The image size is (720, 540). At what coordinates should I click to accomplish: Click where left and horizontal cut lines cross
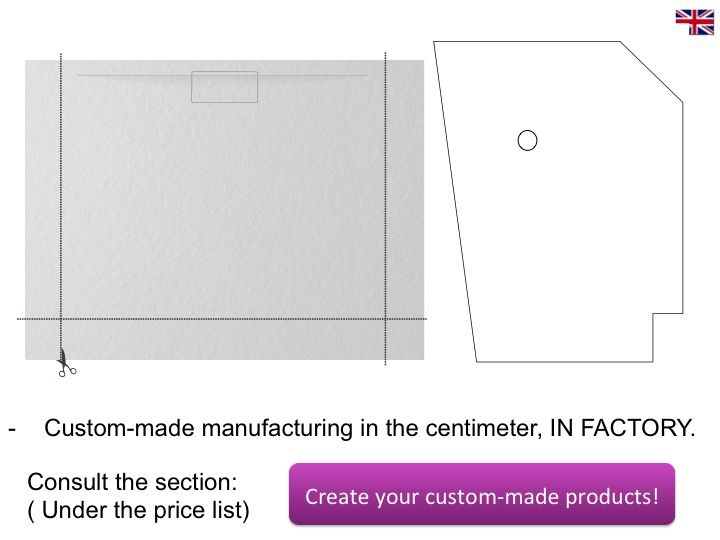[61, 319]
